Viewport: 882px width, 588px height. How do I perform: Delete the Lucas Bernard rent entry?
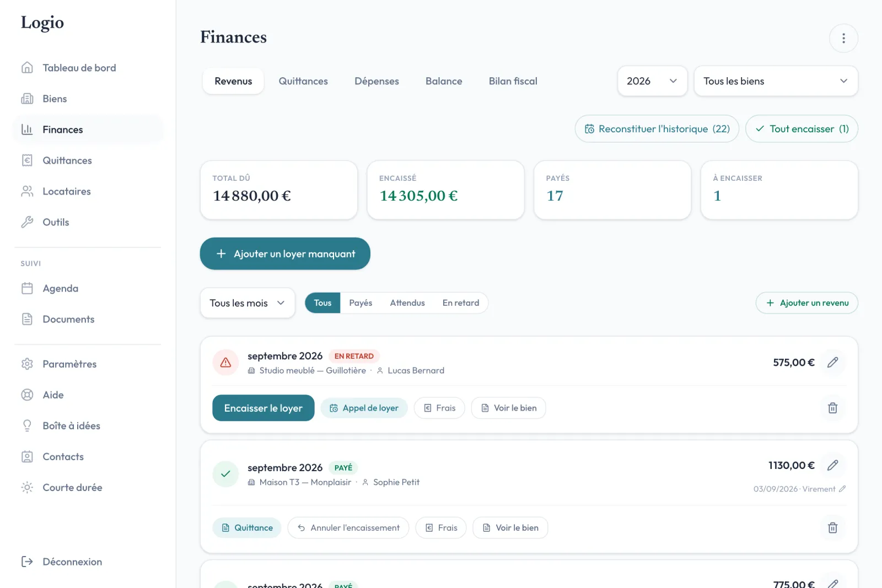pyautogui.click(x=832, y=408)
